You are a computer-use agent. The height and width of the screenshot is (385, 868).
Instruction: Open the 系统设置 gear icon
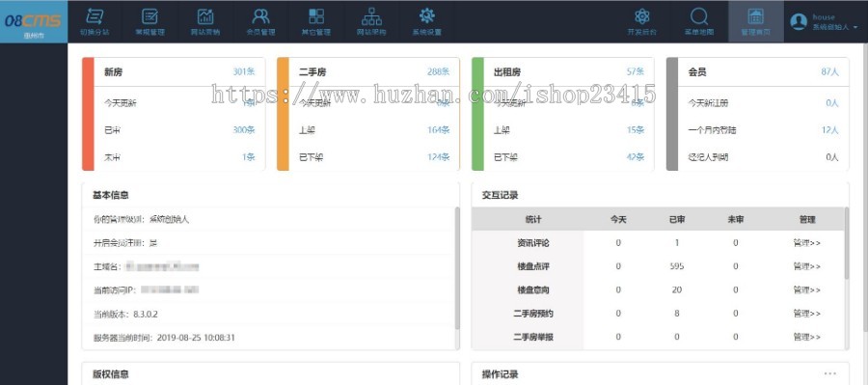pos(427,16)
